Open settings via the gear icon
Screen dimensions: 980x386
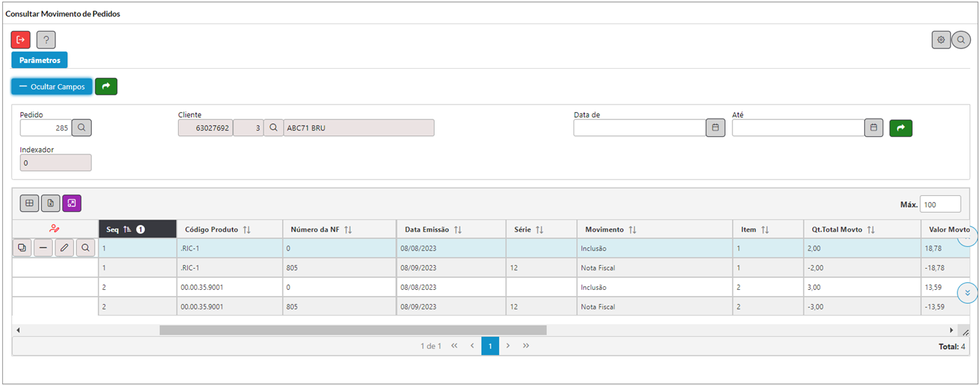(x=941, y=40)
